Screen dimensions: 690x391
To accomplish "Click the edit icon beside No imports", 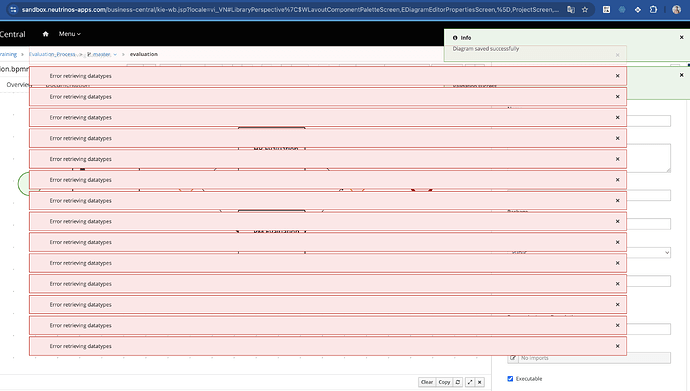I will [513, 358].
